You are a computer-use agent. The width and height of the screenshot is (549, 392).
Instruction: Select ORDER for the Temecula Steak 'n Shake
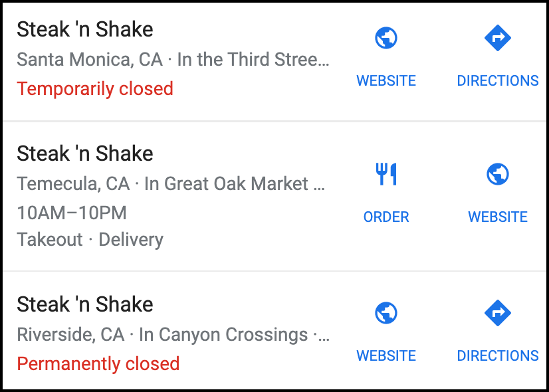pyautogui.click(x=386, y=217)
